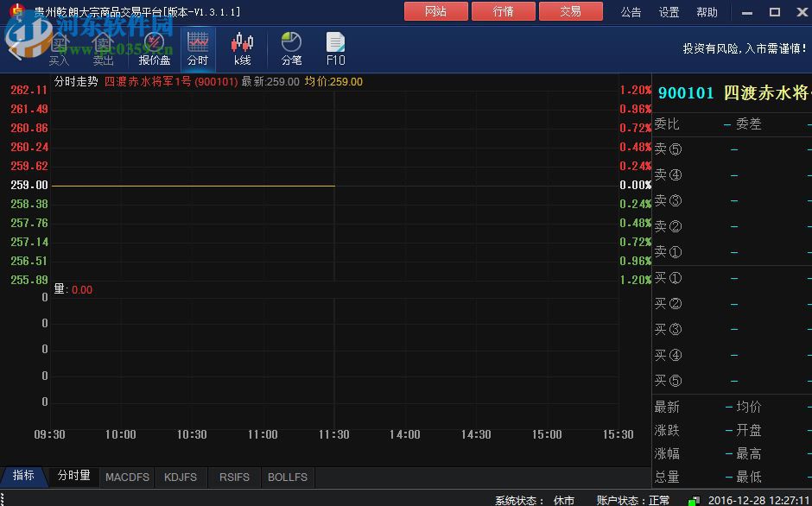Click the 买④ order row
The width and height of the screenshot is (812, 506).
click(732, 355)
